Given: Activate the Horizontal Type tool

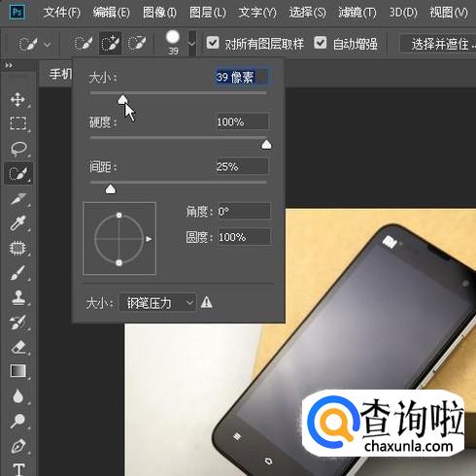Looking at the screenshot, I should (18, 468).
